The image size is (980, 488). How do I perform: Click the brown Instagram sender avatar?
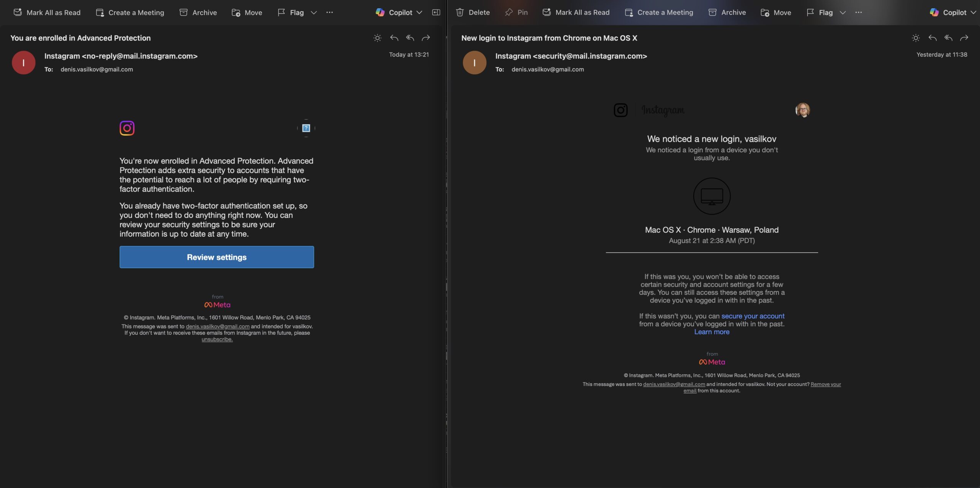coord(475,63)
